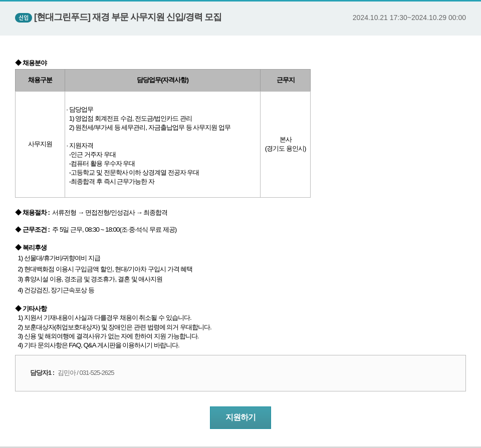This screenshot has height=448, width=481.
Task: Click note 보훈대상자 및 장애인은 관련 법령에 의거 우대
Action: click(x=115, y=327)
